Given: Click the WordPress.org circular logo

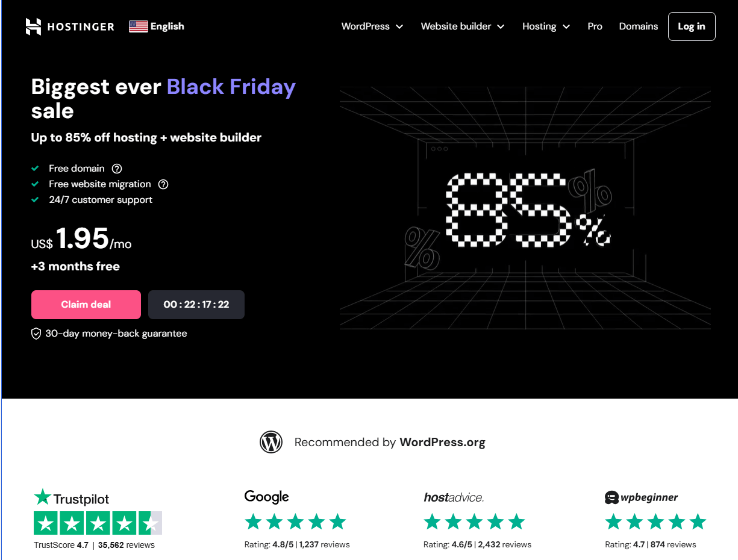Looking at the screenshot, I should click(x=271, y=442).
